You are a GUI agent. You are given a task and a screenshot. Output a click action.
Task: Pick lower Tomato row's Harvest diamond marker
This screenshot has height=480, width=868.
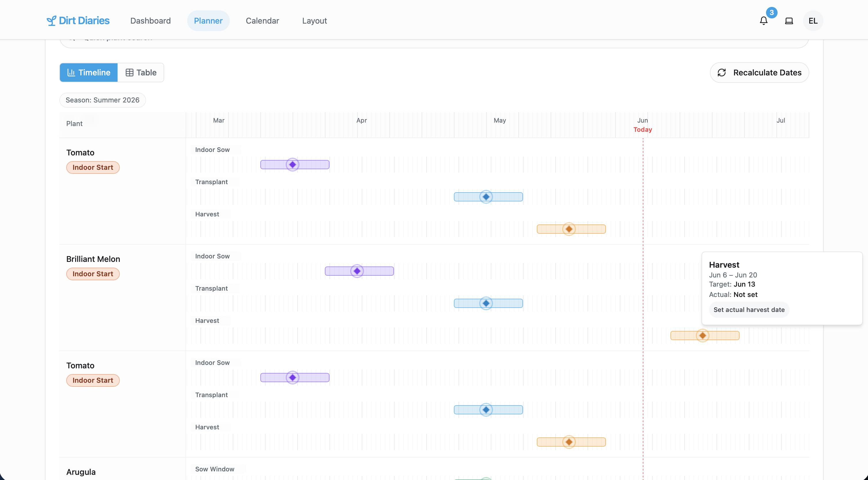tap(569, 442)
